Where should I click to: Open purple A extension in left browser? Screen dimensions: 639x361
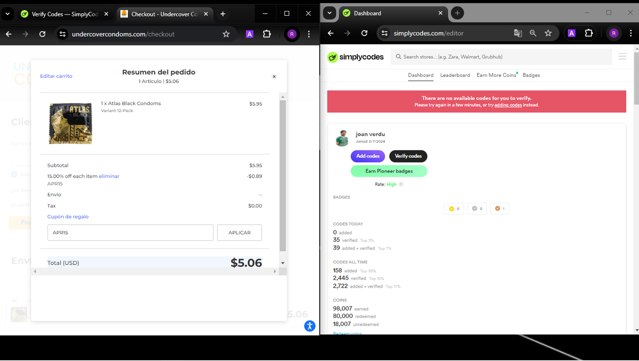click(249, 34)
